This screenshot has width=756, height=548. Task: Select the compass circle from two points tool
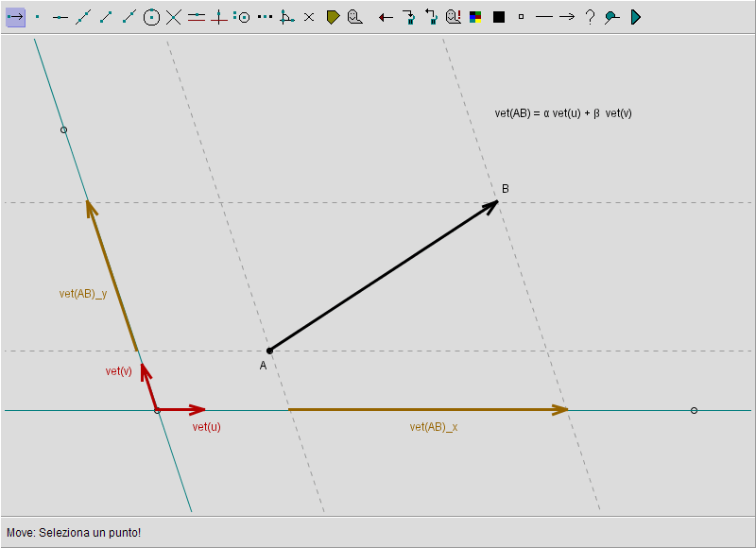[x=242, y=17]
